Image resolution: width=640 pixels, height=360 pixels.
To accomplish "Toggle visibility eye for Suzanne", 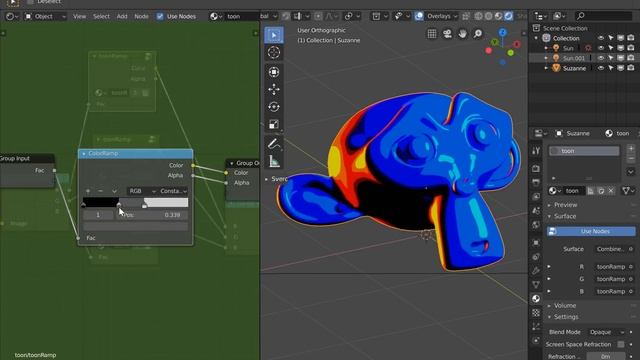I will point(601,68).
